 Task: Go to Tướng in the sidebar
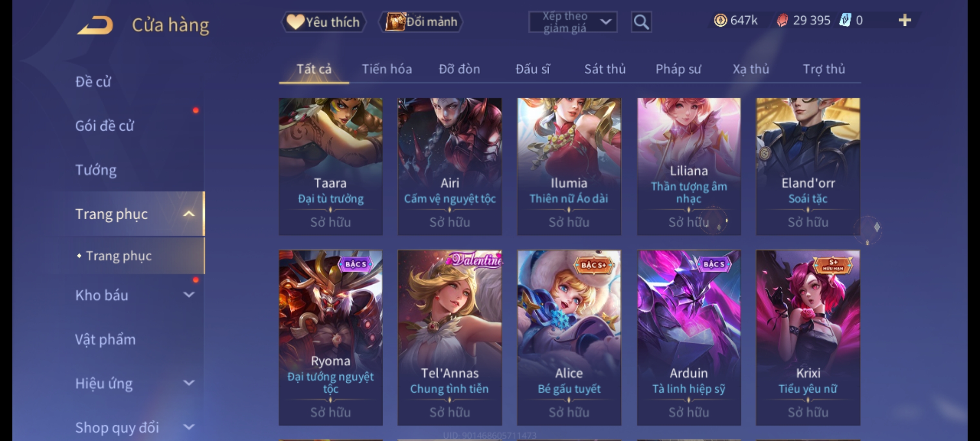[x=96, y=170]
